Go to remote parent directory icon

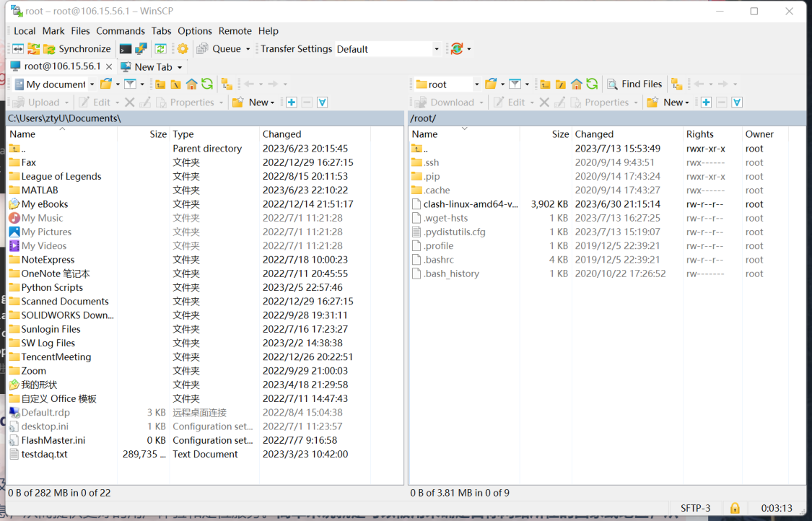click(x=546, y=84)
